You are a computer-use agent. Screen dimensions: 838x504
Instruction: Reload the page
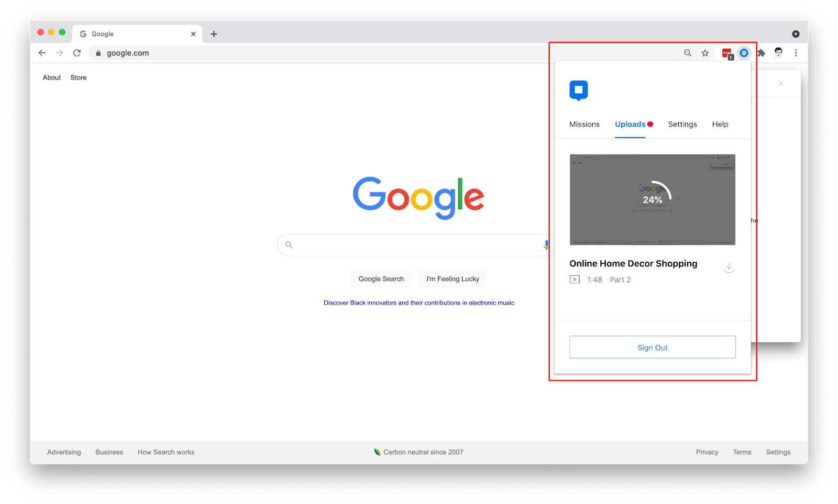pos(77,53)
